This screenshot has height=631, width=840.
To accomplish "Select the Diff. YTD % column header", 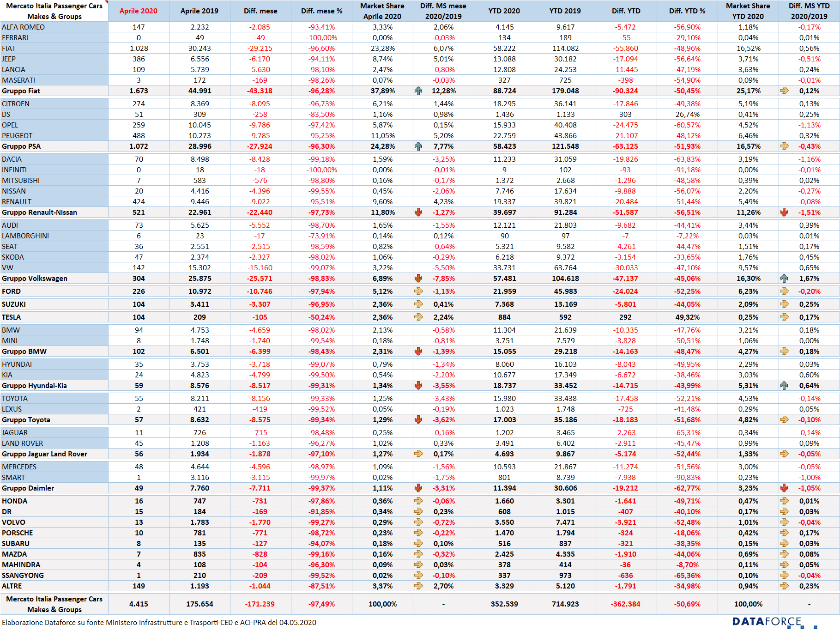I will (x=687, y=11).
